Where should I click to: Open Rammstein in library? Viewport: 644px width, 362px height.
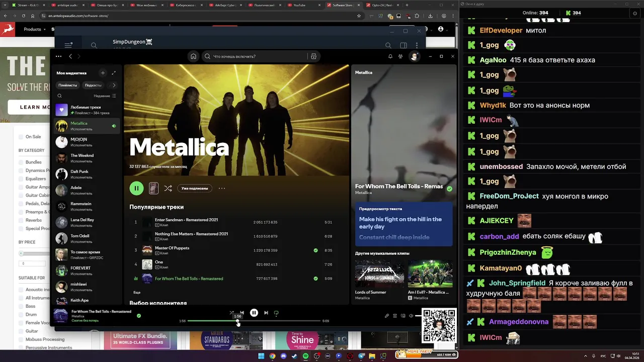pos(87,206)
